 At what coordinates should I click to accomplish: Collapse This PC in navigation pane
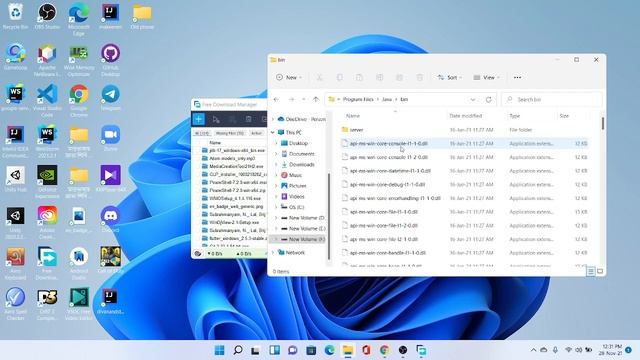tap(273, 132)
